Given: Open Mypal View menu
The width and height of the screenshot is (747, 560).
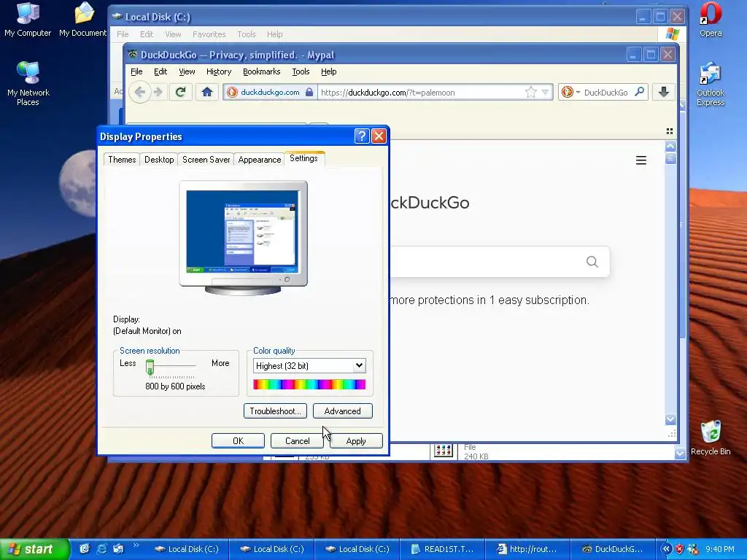Looking at the screenshot, I should pyautogui.click(x=187, y=71).
